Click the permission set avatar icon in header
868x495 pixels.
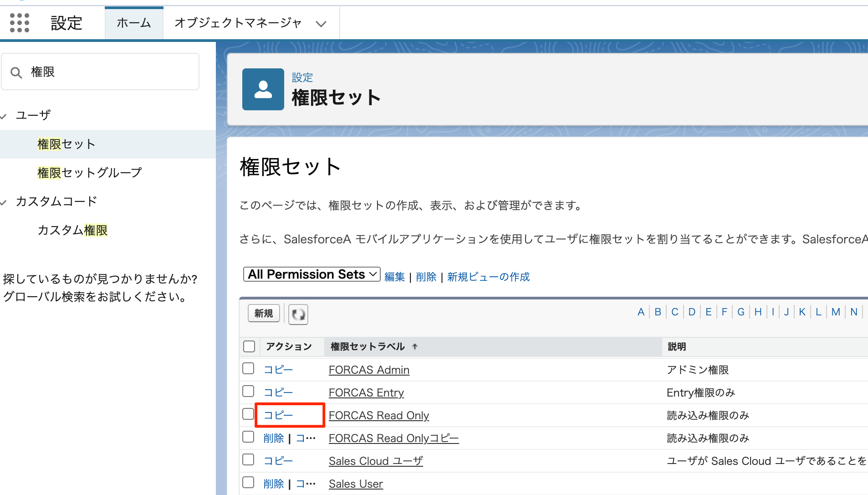(263, 89)
